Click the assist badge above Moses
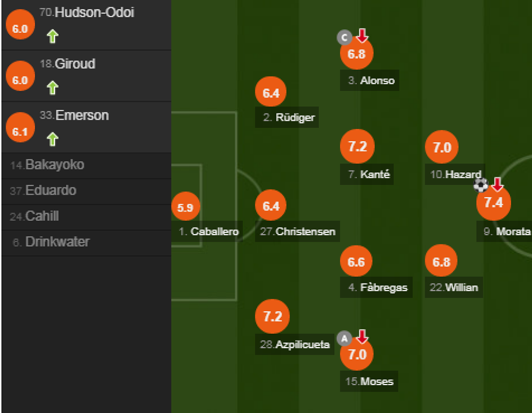This screenshot has height=413, width=532. click(x=344, y=339)
